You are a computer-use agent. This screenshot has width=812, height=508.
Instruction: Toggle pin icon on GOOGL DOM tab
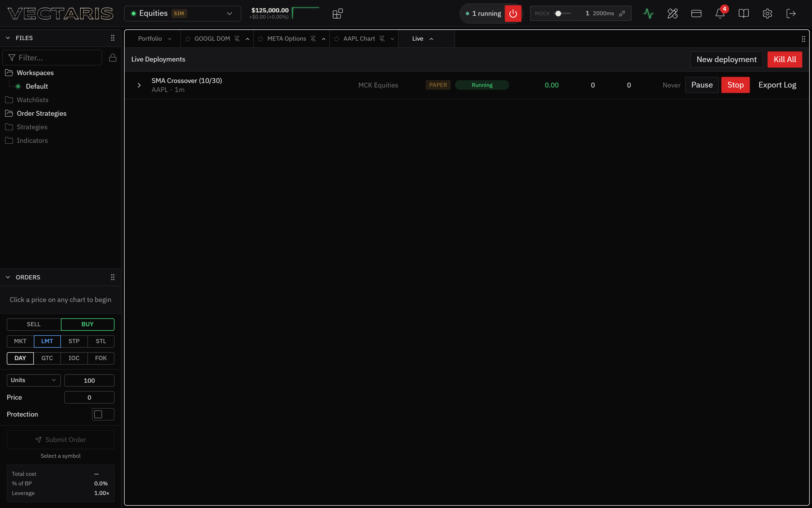coord(237,39)
